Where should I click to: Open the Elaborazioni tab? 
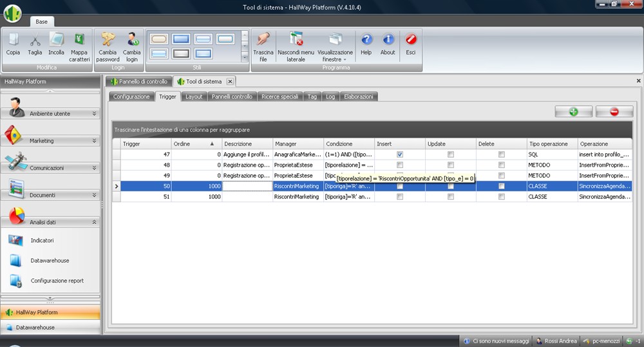pyautogui.click(x=359, y=97)
